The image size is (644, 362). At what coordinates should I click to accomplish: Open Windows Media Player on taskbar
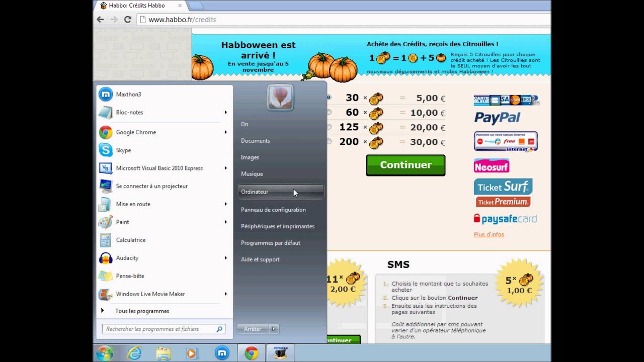click(x=191, y=353)
